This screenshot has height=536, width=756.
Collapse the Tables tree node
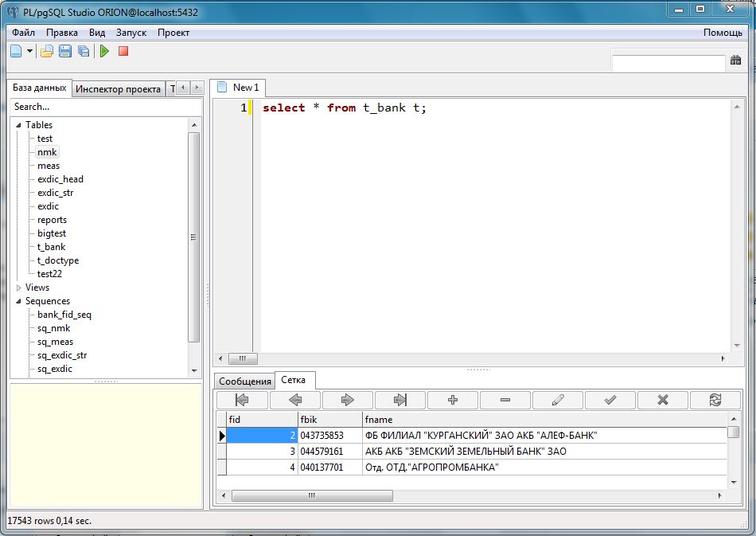tap(18, 125)
